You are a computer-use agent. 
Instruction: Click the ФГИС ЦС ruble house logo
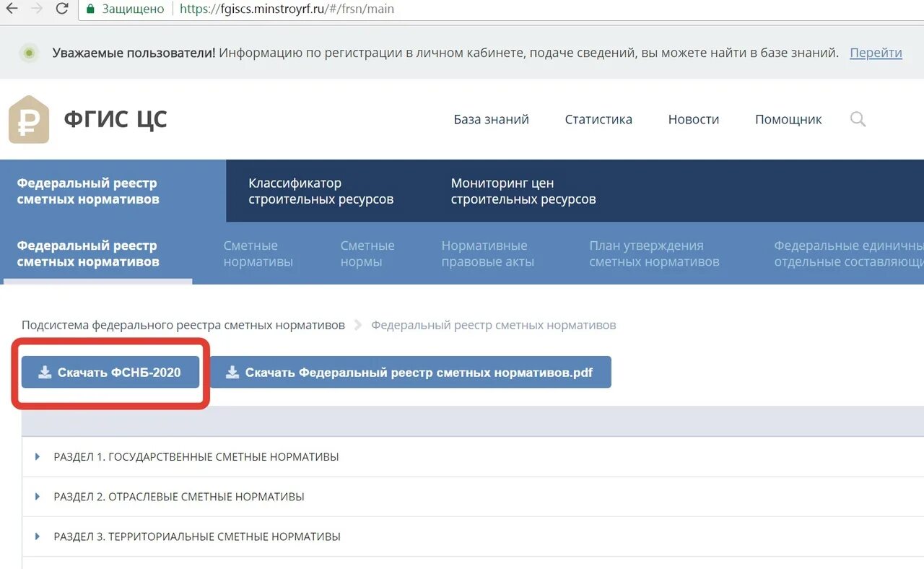[29, 119]
